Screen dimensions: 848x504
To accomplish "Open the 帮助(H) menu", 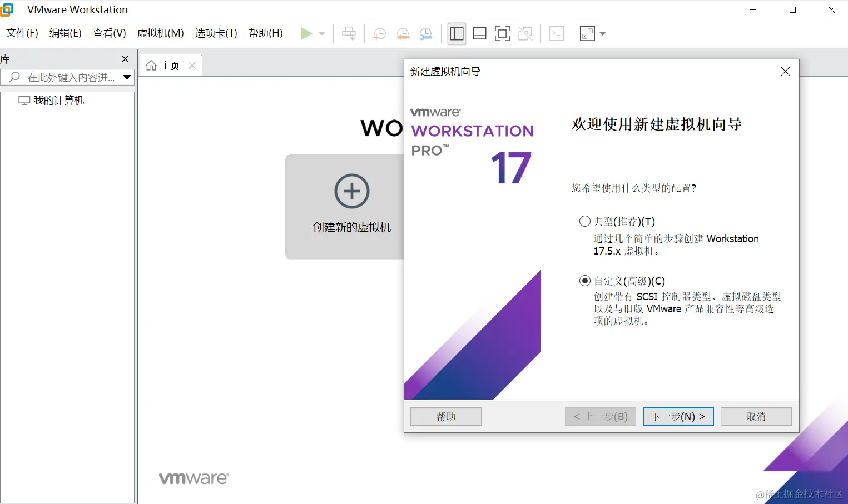I will 266,33.
